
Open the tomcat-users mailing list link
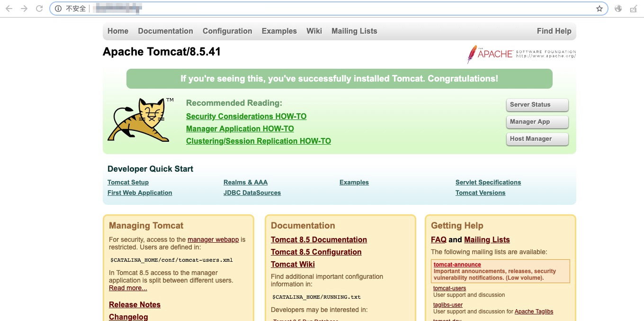coord(449,288)
